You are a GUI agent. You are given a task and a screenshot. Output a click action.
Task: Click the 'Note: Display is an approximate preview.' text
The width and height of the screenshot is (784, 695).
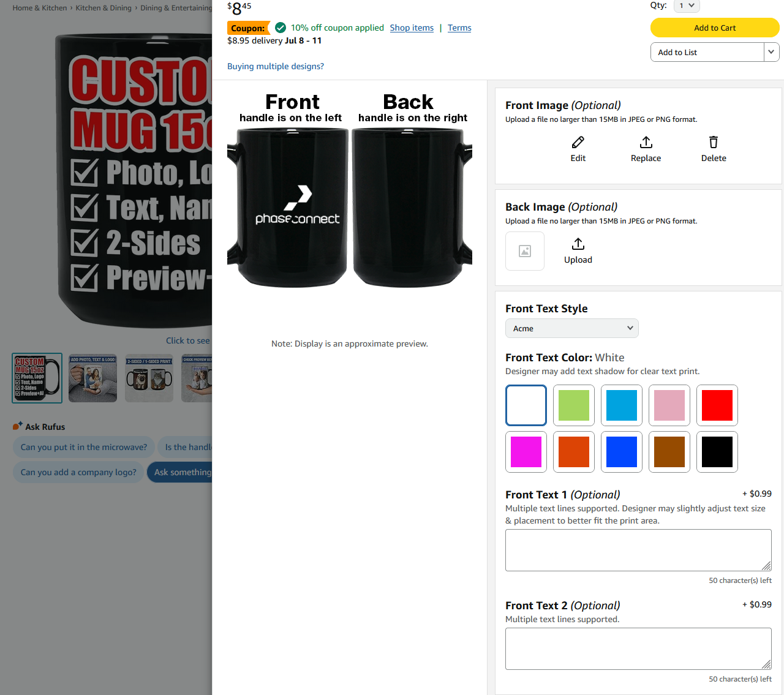[350, 344]
